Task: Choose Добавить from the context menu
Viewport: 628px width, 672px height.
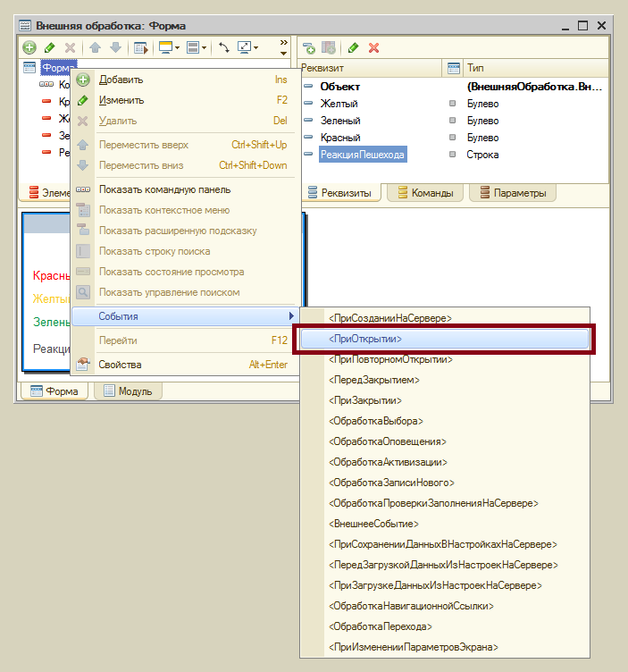Action: click(121, 80)
